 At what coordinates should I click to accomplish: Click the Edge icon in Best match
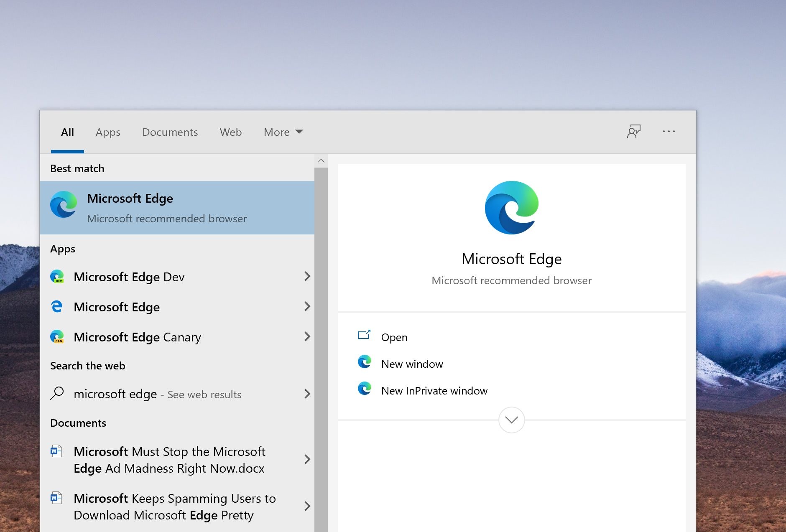pyautogui.click(x=64, y=204)
